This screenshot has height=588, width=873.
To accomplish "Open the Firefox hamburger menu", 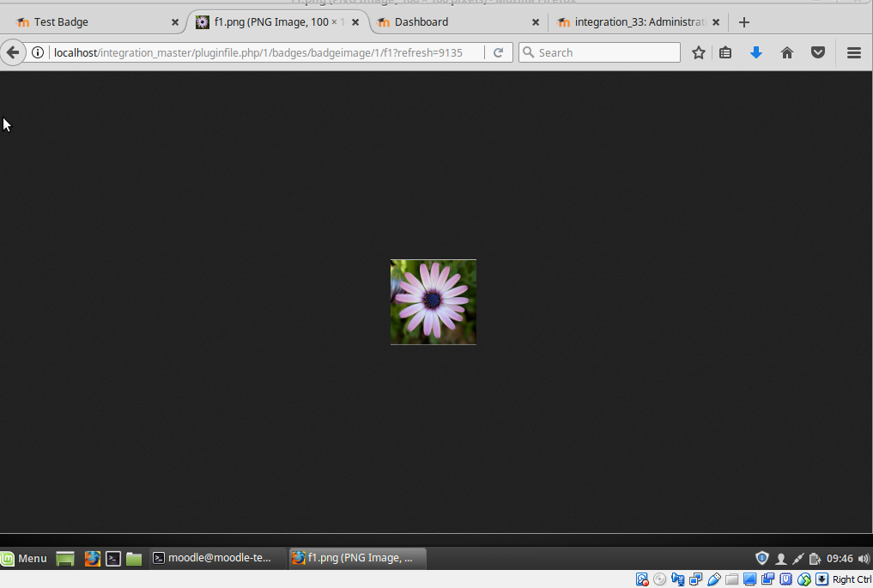I will click(854, 52).
